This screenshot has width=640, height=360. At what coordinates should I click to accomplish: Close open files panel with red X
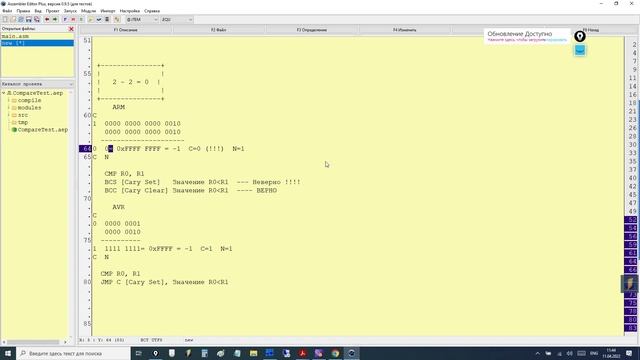coord(71,29)
